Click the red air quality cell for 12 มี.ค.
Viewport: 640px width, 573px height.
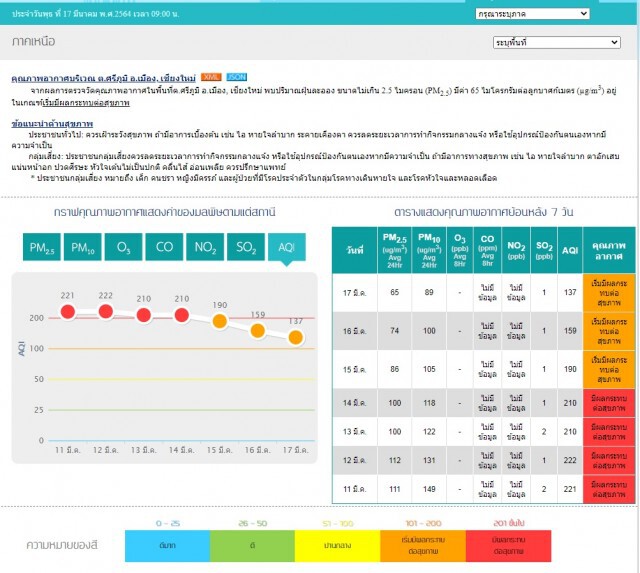point(609,460)
